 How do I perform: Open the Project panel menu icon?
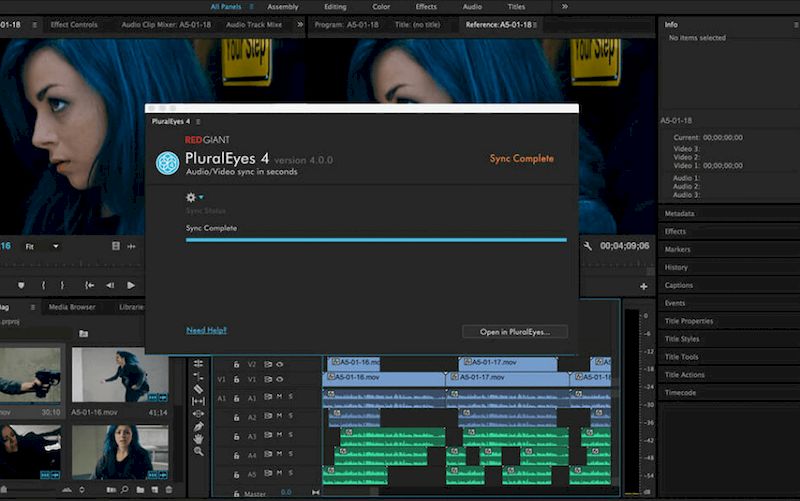[x=33, y=307]
